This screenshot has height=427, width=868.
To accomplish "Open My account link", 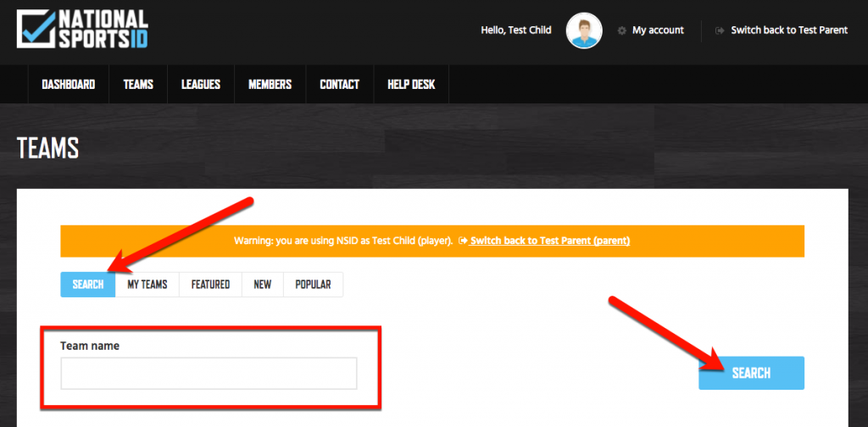I will 658,30.
